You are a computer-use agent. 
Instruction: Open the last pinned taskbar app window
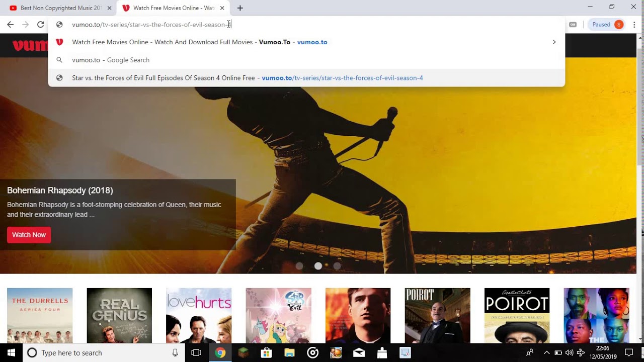[405, 353]
